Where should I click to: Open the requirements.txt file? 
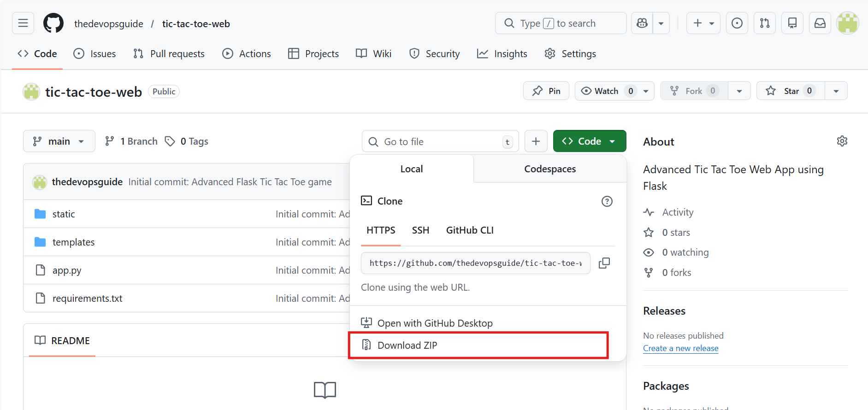point(88,299)
